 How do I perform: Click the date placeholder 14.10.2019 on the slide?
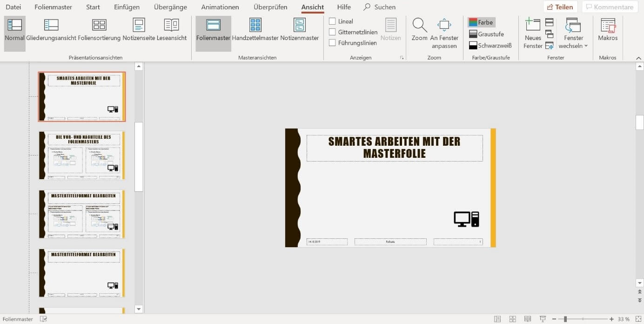(327, 242)
